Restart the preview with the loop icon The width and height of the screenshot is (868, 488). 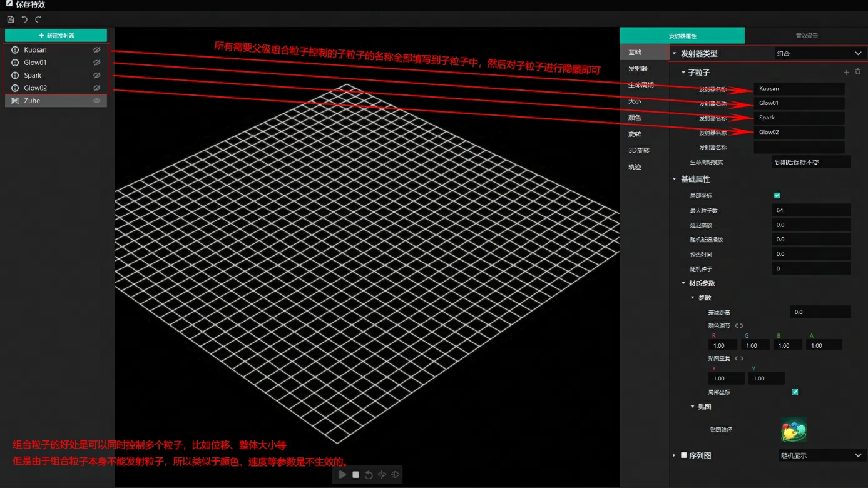pyautogui.click(x=369, y=475)
